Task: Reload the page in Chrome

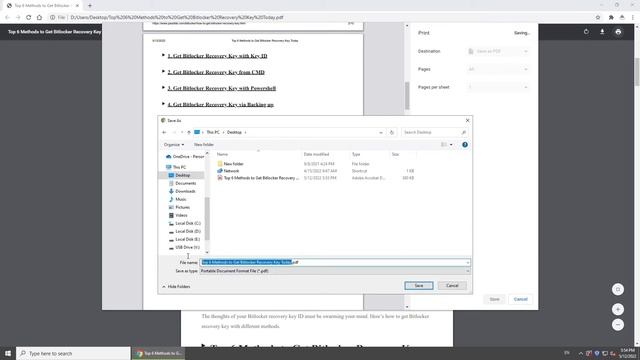Action: coord(29,18)
